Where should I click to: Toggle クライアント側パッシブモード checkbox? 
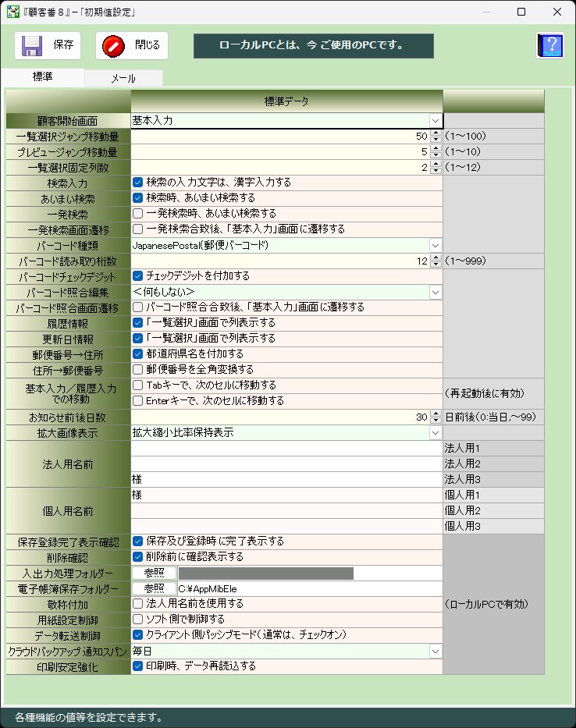click(x=137, y=634)
